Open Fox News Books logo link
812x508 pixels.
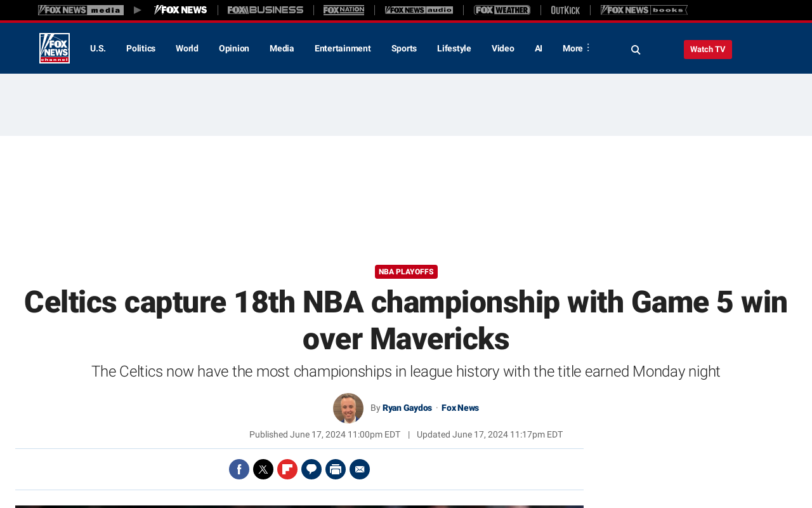[x=644, y=10]
